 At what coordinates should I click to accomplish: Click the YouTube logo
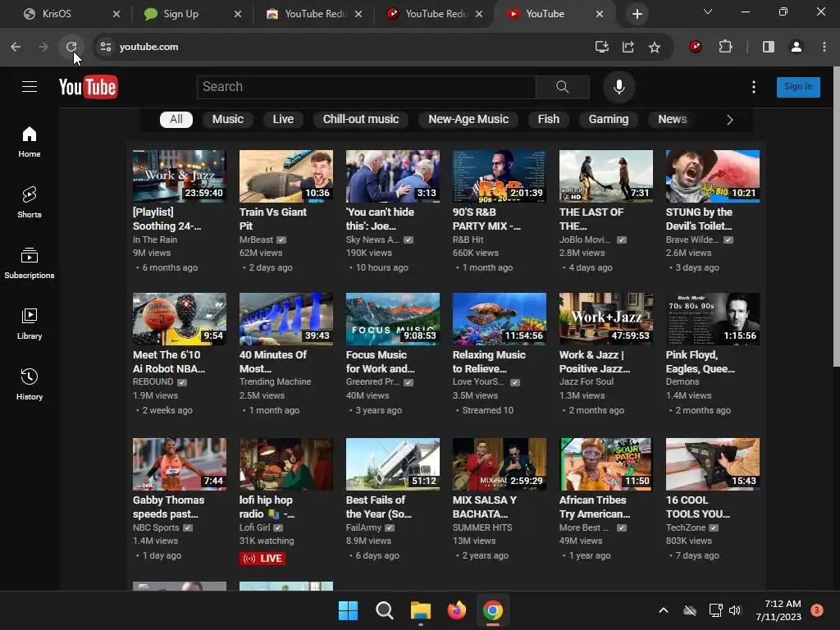pos(88,87)
